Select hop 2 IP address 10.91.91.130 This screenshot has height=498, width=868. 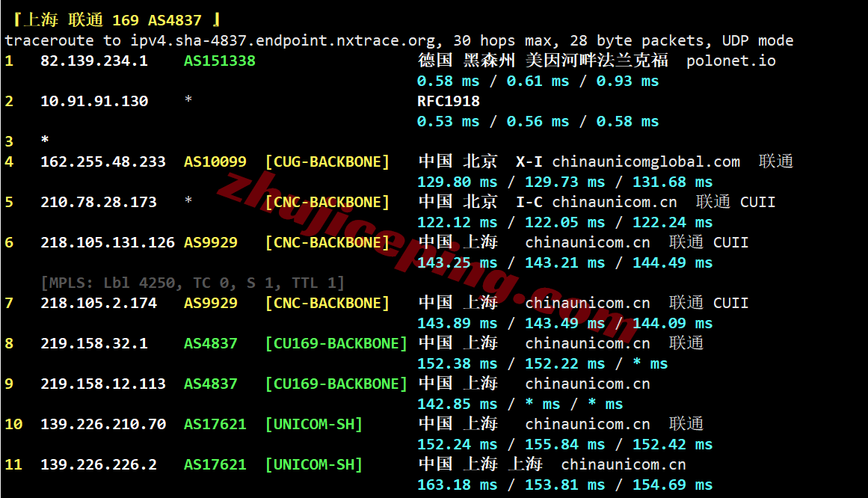point(94,101)
